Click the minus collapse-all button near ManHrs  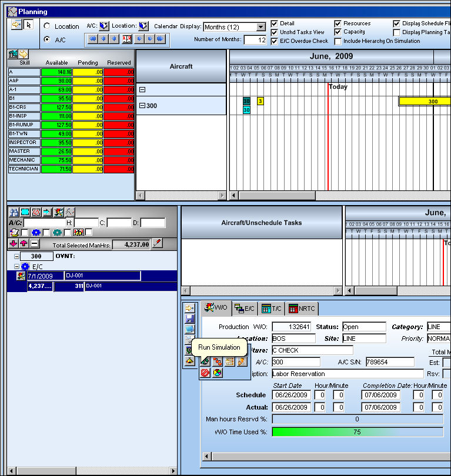coord(35,243)
